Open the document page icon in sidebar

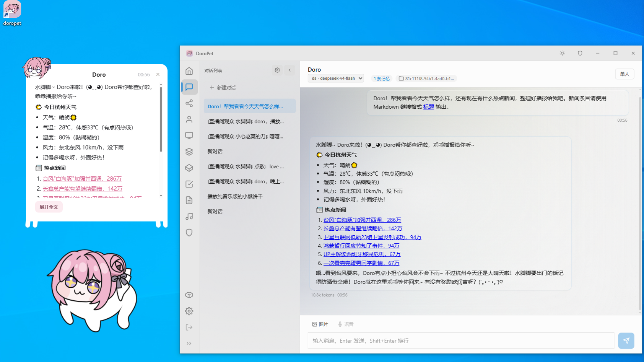[189, 200]
